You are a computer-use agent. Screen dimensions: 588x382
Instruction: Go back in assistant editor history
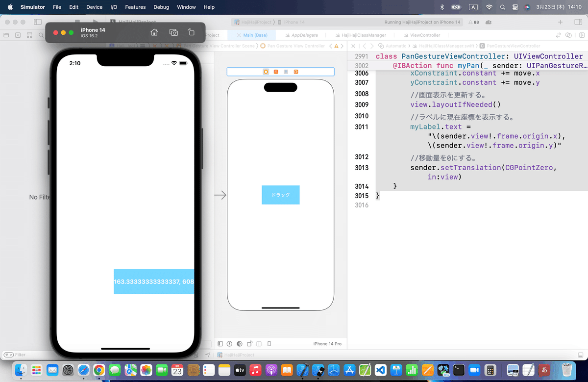(365, 46)
